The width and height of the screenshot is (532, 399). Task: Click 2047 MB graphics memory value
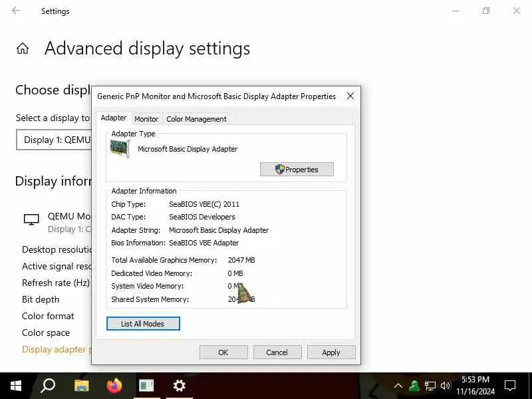coord(241,260)
